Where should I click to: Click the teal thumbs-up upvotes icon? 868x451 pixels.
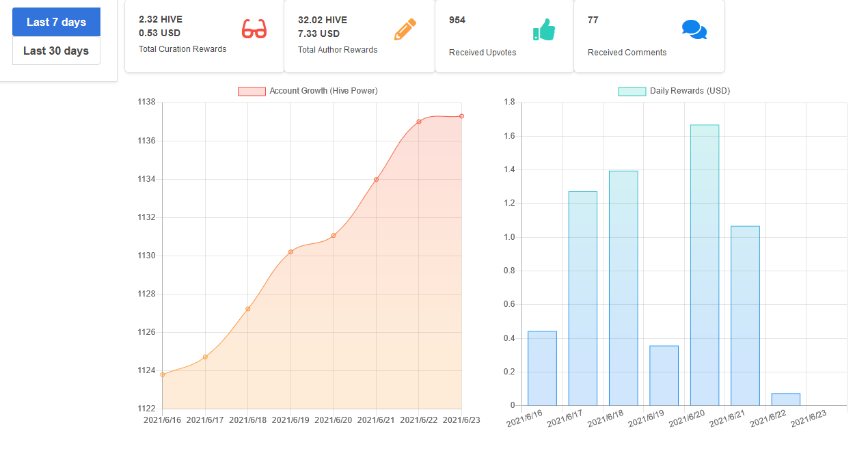tap(544, 30)
